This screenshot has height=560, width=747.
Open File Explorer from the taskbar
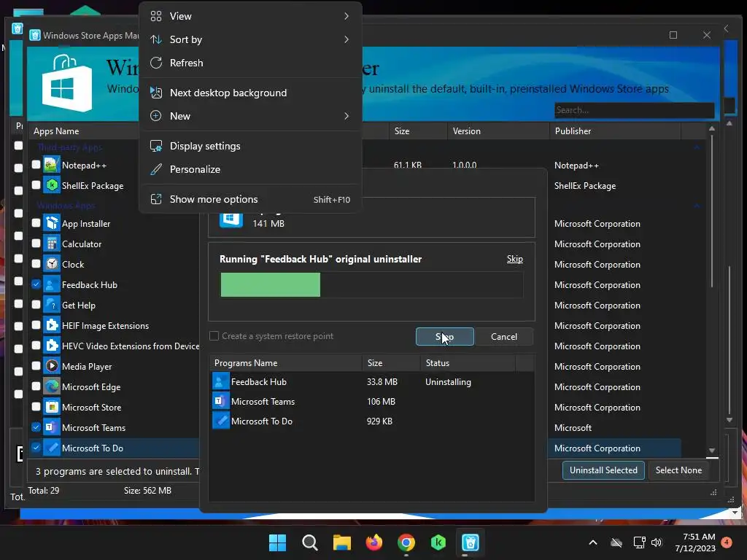pos(341,542)
